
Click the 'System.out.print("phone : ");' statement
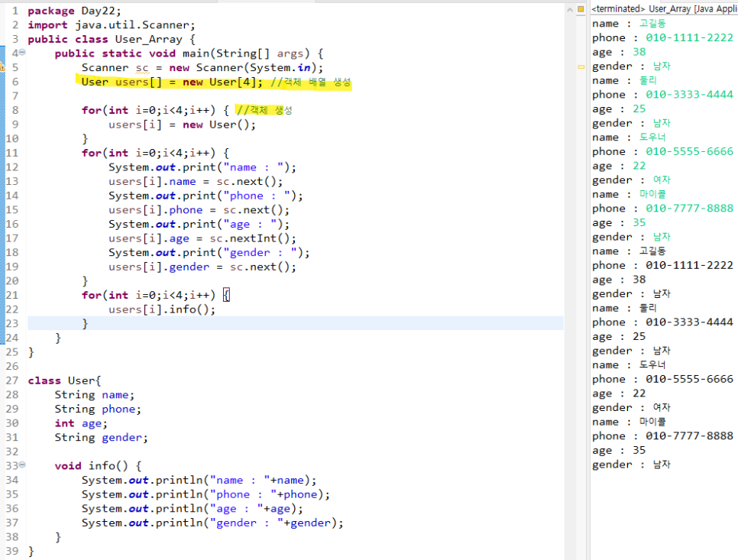pos(206,196)
